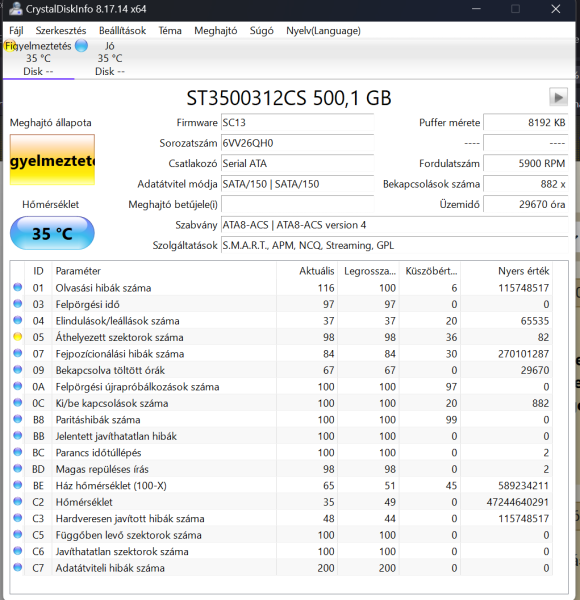
Task: Click status dot for Ház hőmérséklet (100-X)
Action: [17, 485]
